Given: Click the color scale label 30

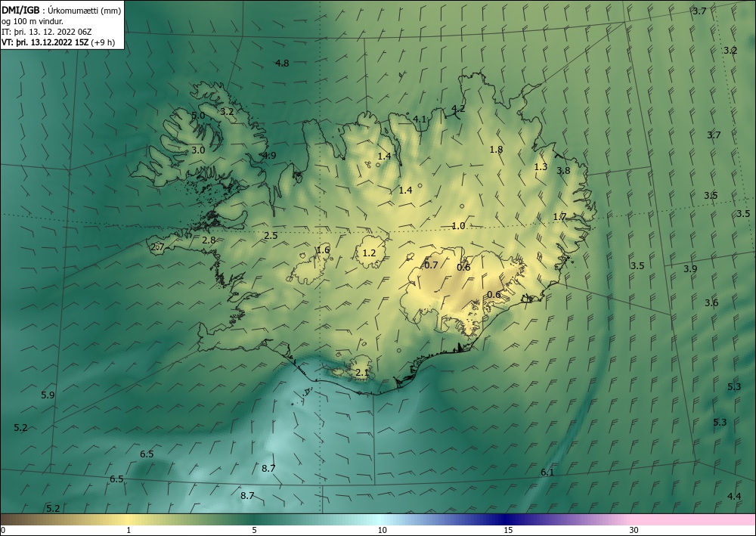Looking at the screenshot, I should coord(634,530).
